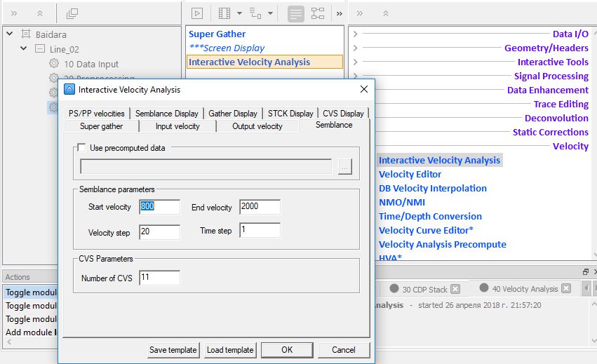This screenshot has height=364, width=597.
Task: Collapse the Line_02 tree node
Action: click(x=24, y=48)
